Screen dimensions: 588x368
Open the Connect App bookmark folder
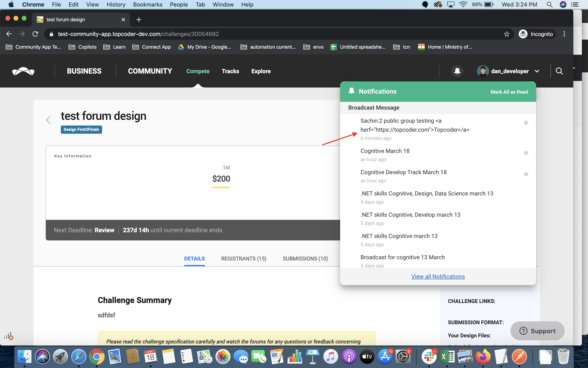(x=152, y=47)
